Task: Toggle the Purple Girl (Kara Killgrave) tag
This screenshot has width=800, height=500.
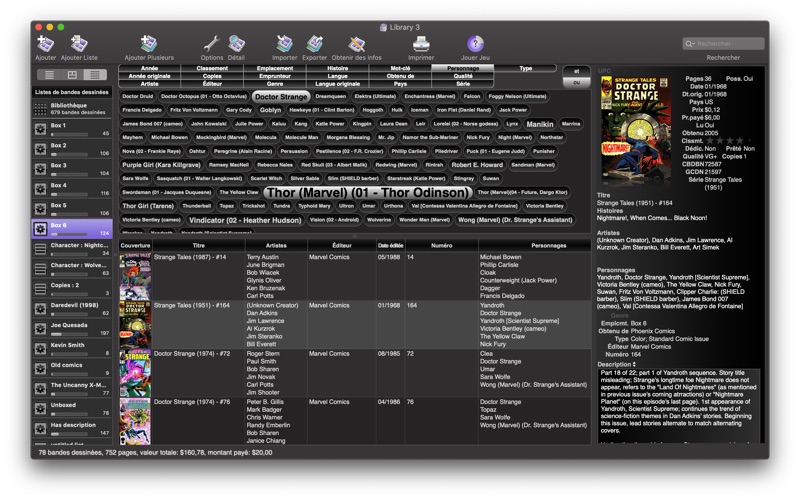Action: (161, 165)
